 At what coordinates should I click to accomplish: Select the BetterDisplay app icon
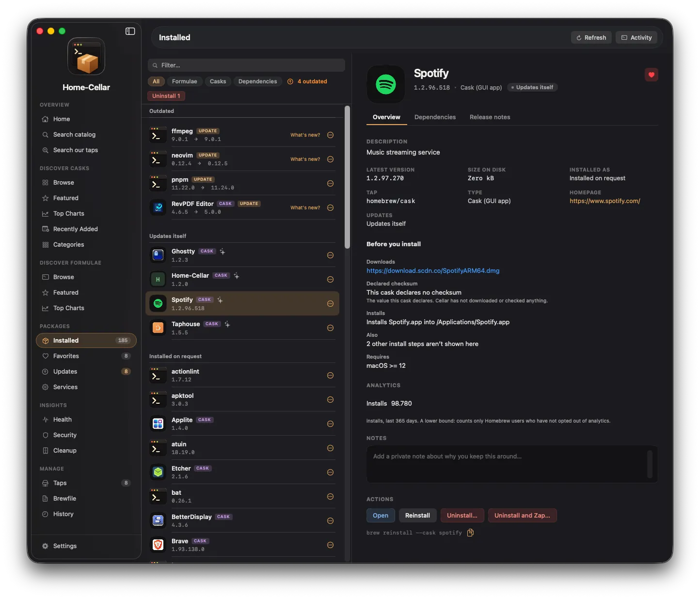tap(158, 520)
